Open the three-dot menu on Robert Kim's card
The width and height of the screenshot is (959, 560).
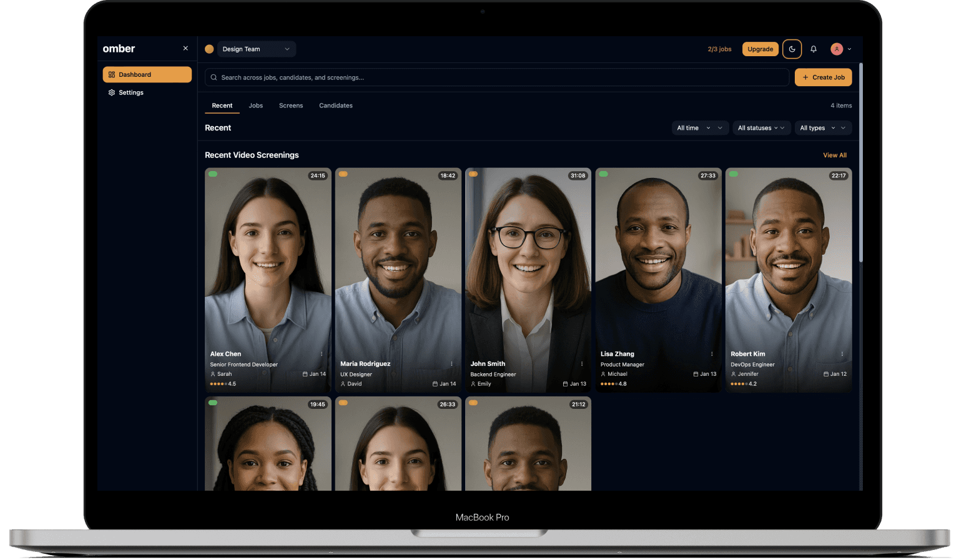[x=842, y=354]
